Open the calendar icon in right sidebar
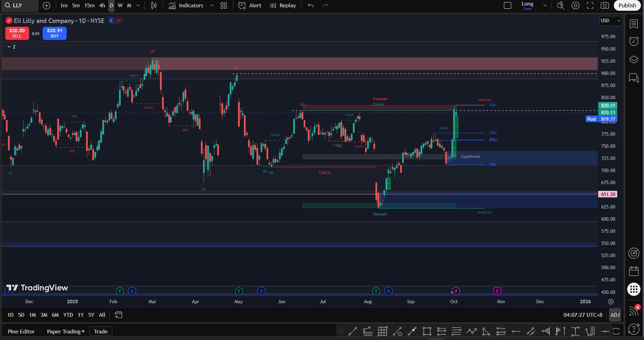The height and width of the screenshot is (340, 644). point(634,271)
